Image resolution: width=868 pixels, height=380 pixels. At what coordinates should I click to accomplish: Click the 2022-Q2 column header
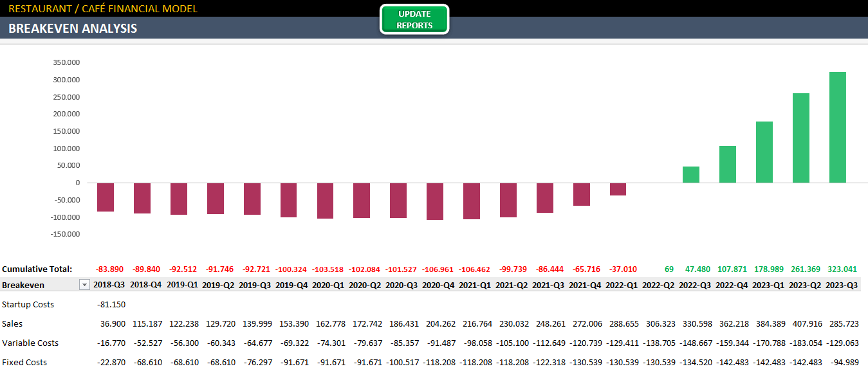660,285
